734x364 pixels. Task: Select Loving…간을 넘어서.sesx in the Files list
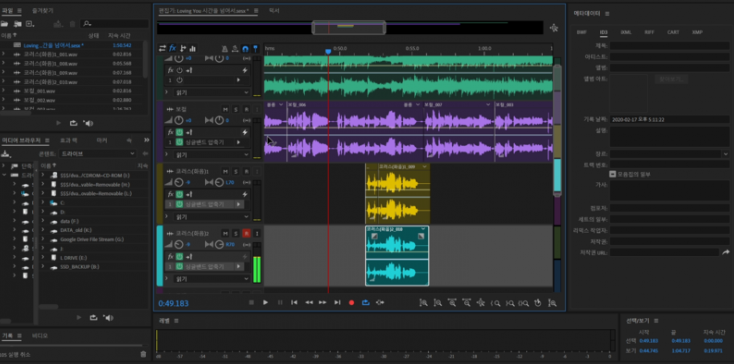coord(53,45)
